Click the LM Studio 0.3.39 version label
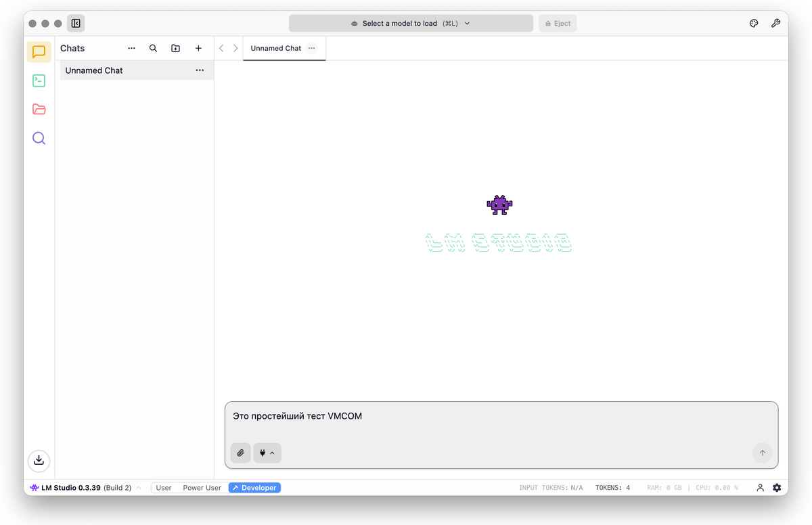This screenshot has height=525, width=812. pos(71,488)
